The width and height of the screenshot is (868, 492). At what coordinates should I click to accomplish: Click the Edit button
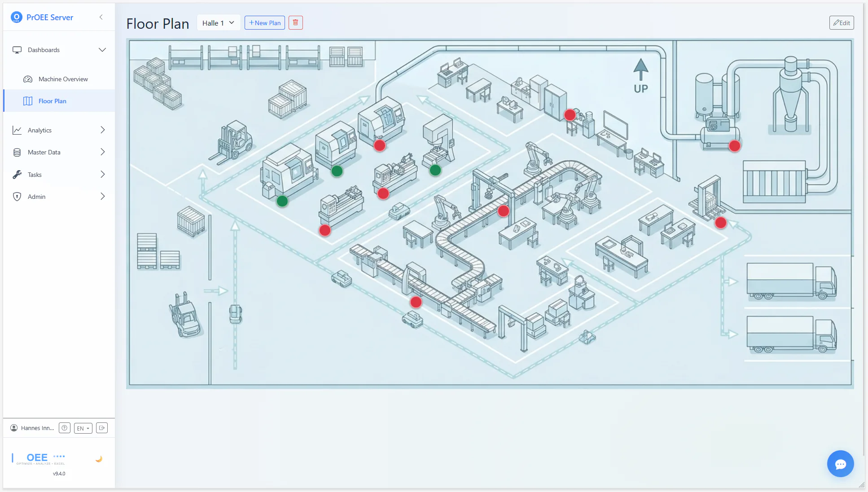pos(841,23)
